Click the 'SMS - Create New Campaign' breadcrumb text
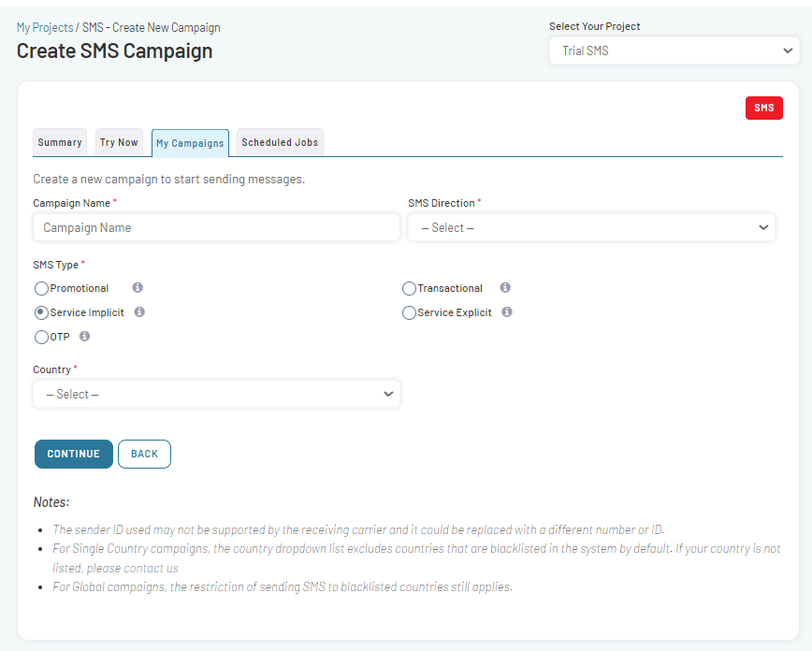 [152, 27]
